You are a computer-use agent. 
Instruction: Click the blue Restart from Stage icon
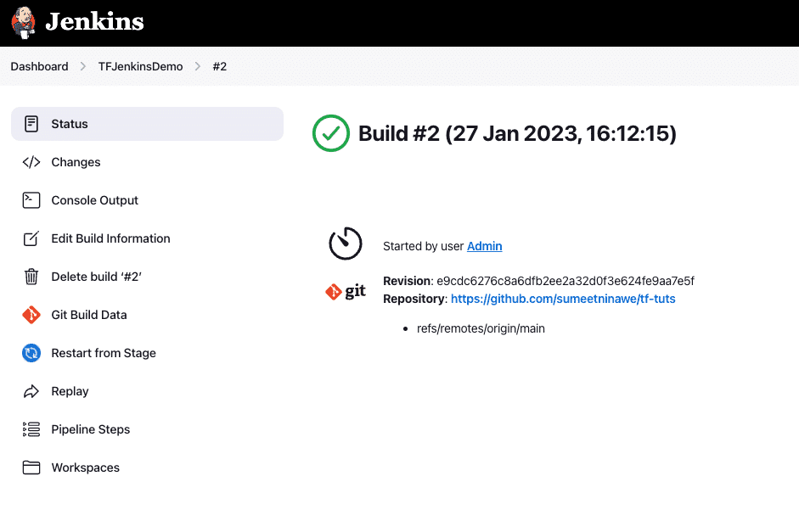coord(31,353)
